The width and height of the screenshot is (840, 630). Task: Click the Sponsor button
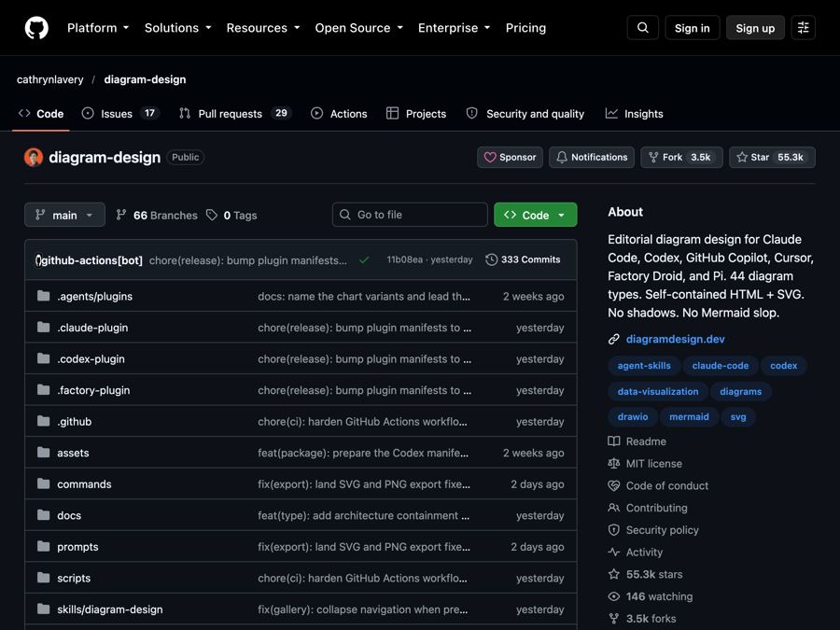click(510, 158)
